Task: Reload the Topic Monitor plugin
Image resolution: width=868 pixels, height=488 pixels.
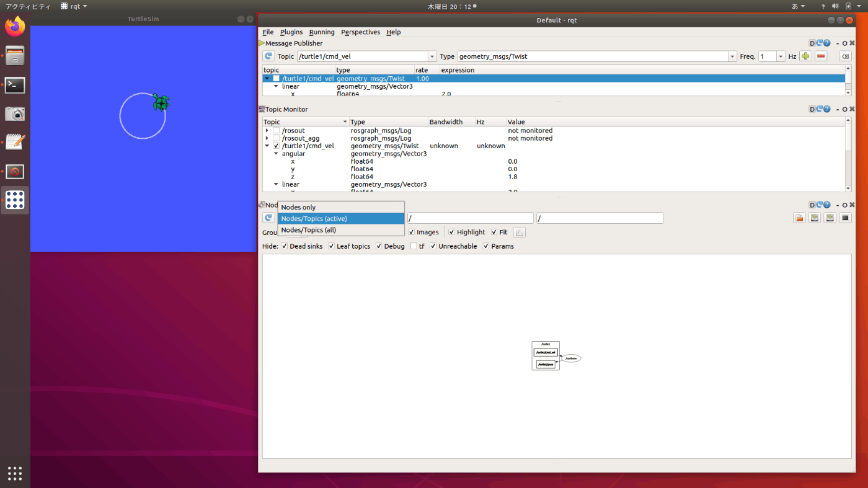Action: pyautogui.click(x=820, y=109)
